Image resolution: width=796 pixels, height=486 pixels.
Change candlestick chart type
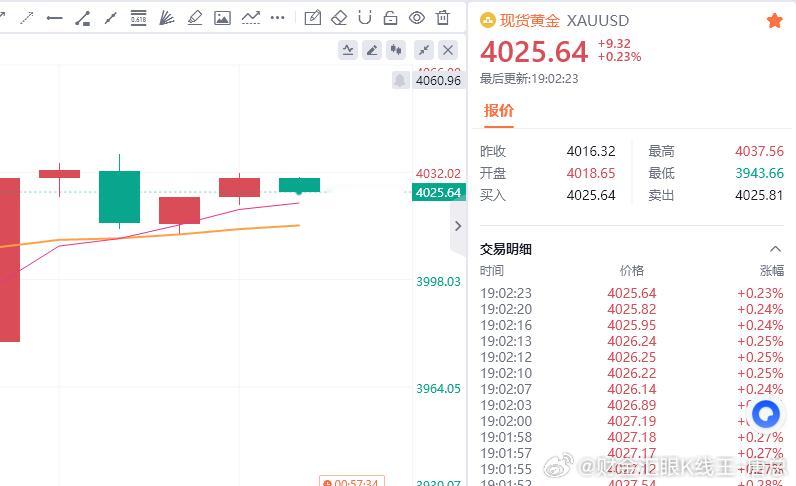pyautogui.click(x=396, y=50)
